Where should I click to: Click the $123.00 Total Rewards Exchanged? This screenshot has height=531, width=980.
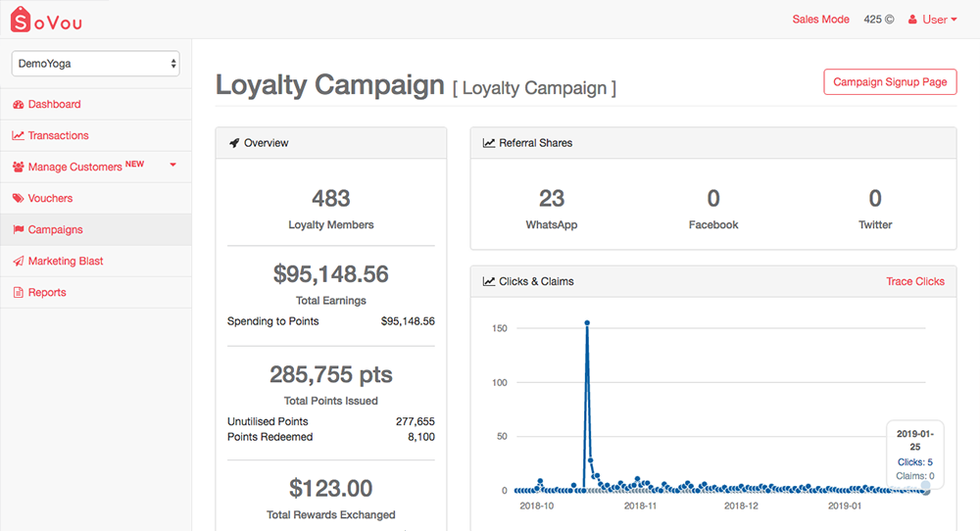tap(330, 489)
